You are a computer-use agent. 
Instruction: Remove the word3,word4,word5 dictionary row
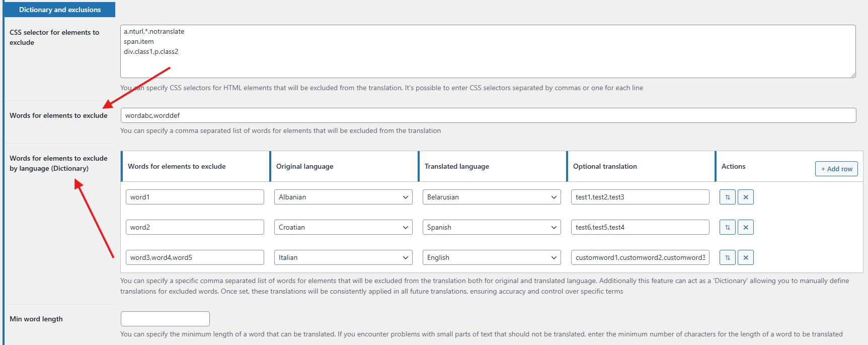(x=746, y=257)
